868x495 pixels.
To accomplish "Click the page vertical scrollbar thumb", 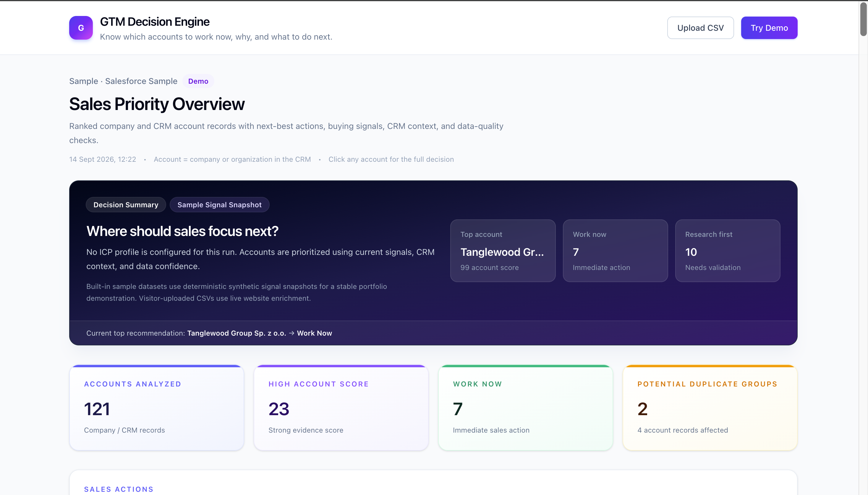I will tap(863, 19).
